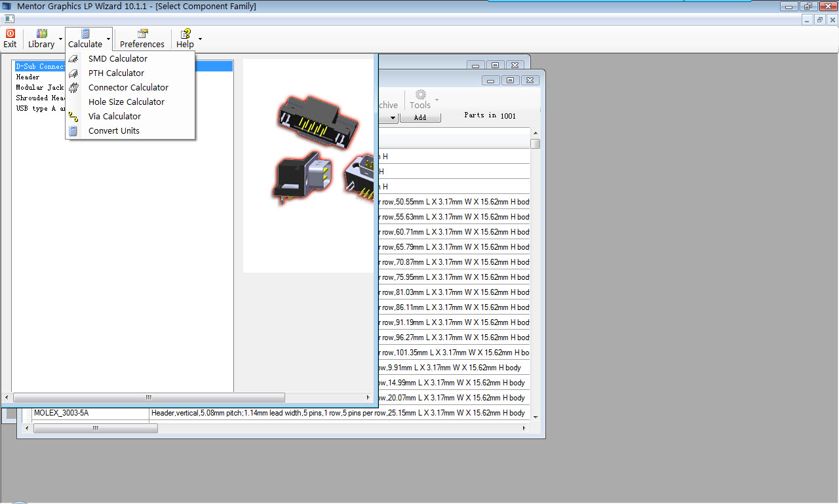The image size is (839, 504).
Task: Click the Add button in library window
Action: click(x=420, y=117)
